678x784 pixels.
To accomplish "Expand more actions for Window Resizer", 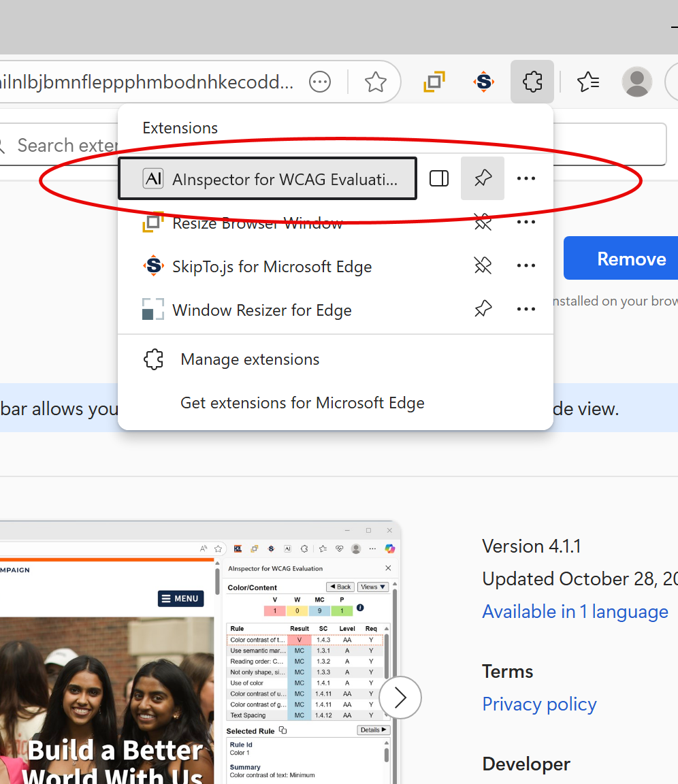I will tap(526, 310).
